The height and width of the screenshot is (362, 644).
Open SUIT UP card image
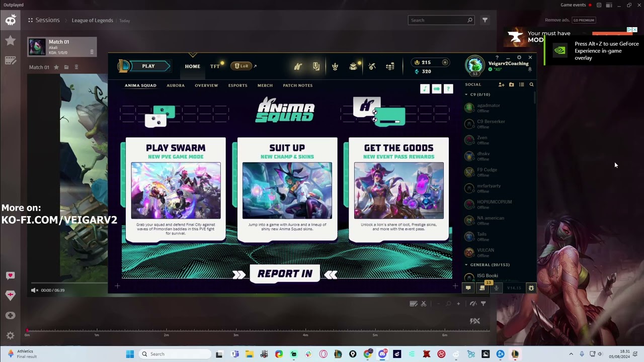coord(287,191)
